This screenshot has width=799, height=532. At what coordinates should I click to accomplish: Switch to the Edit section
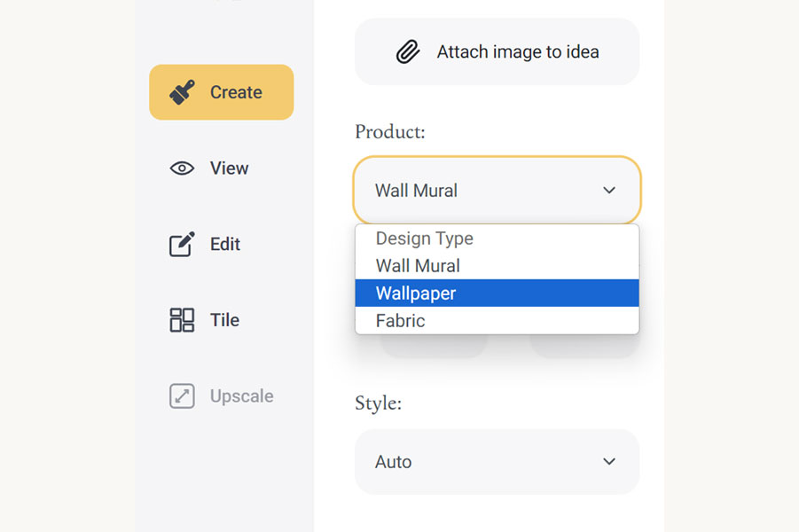point(222,244)
